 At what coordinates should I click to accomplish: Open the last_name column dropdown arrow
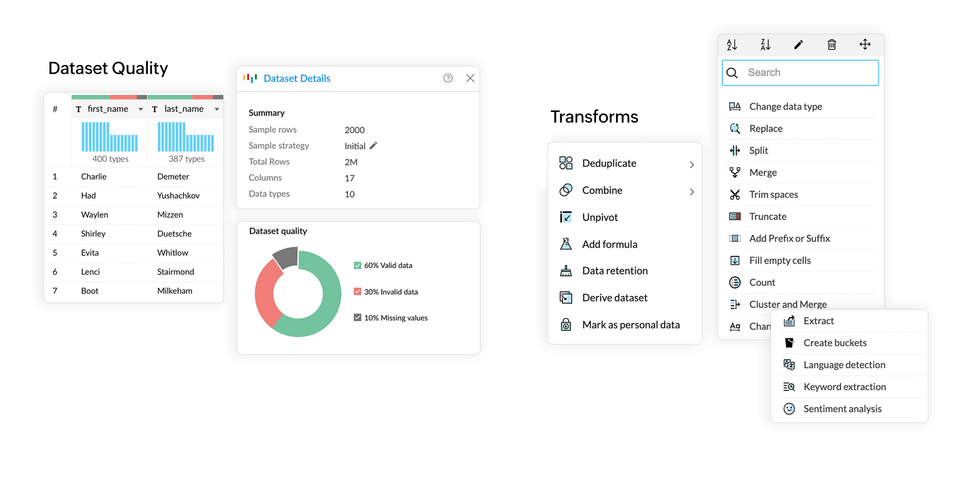tap(217, 109)
